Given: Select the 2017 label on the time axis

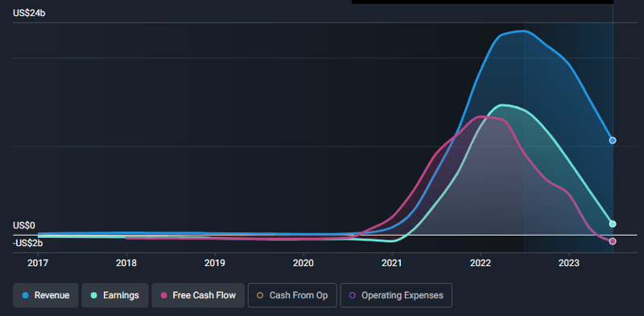Looking at the screenshot, I should click(38, 263).
